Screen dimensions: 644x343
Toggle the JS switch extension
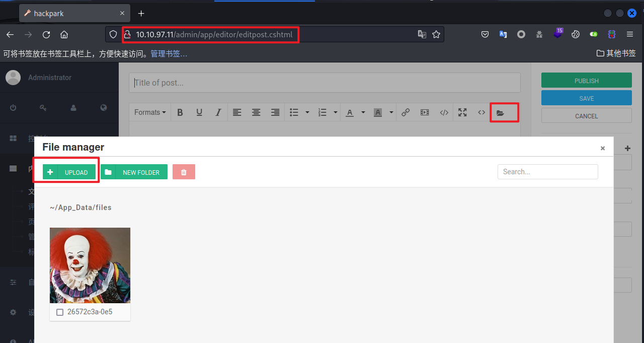tap(594, 34)
